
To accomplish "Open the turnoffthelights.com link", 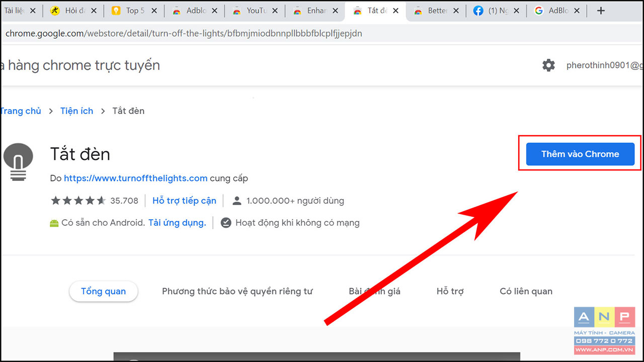I will [x=136, y=178].
